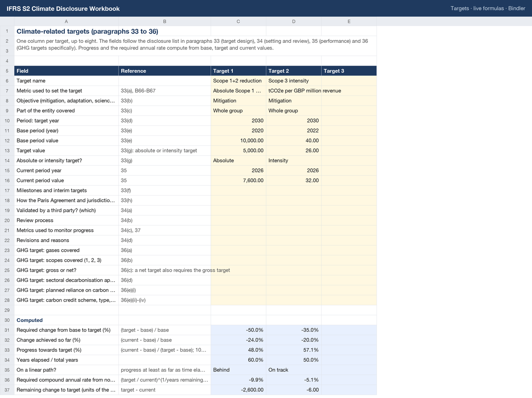
Task: Select the 'Absolute' target type cell
Action: coord(238,161)
